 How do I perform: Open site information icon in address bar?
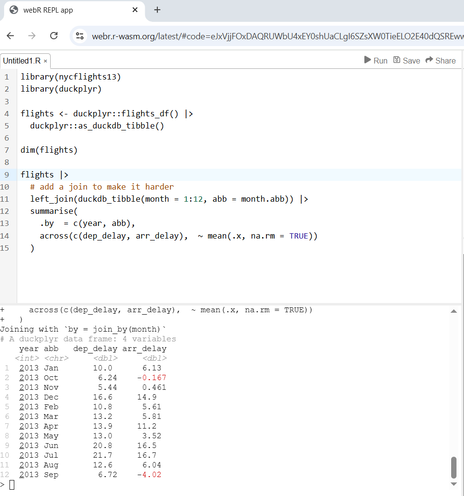80,36
